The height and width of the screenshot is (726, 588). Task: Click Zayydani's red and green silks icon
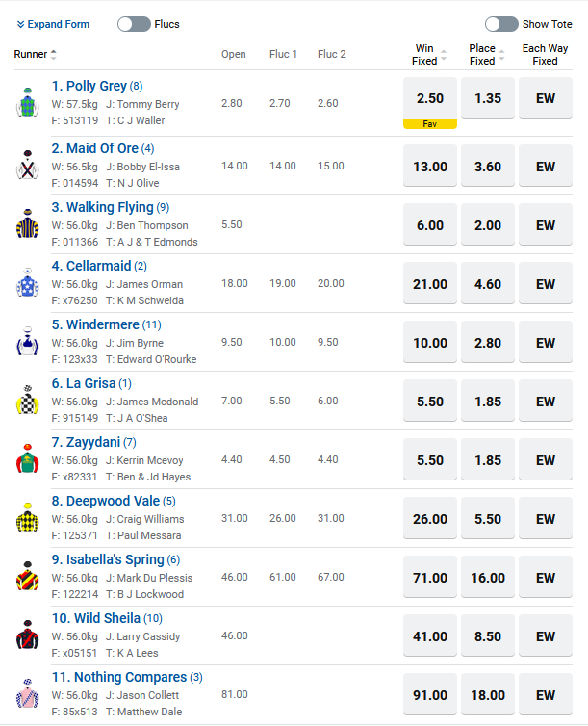[26, 459]
